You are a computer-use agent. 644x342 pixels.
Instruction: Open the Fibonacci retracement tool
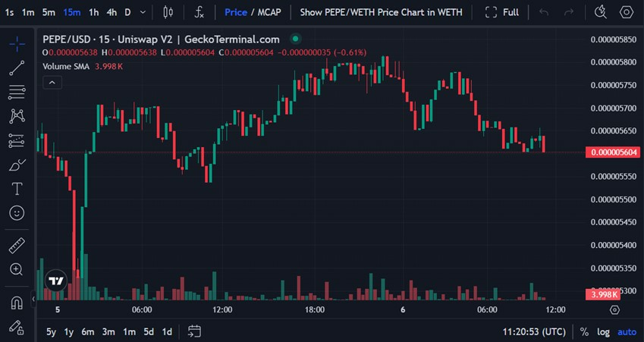click(16, 93)
